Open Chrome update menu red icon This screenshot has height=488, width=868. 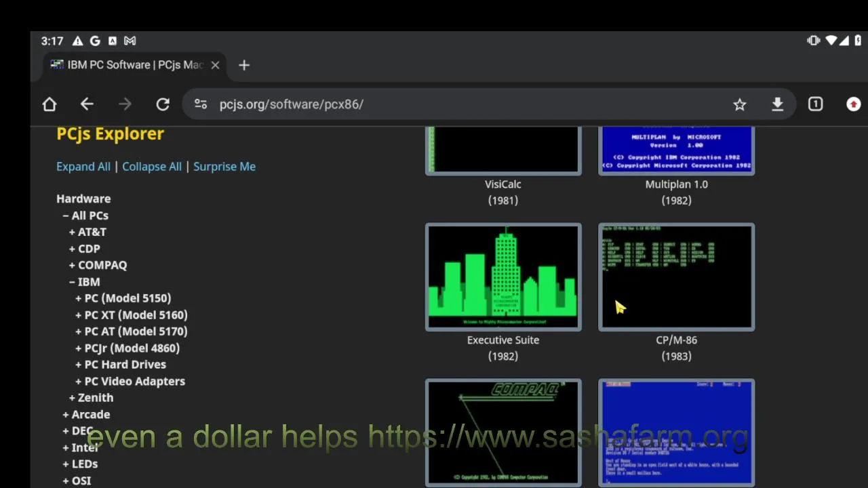854,104
